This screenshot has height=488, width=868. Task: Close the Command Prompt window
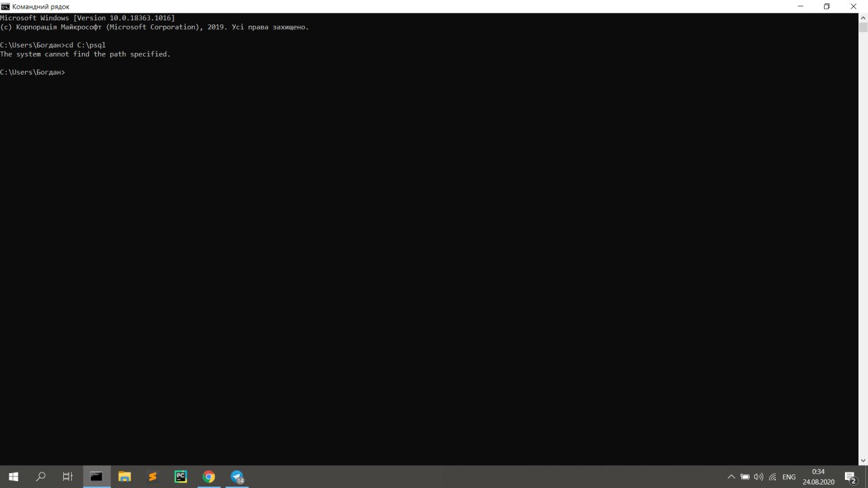point(853,6)
